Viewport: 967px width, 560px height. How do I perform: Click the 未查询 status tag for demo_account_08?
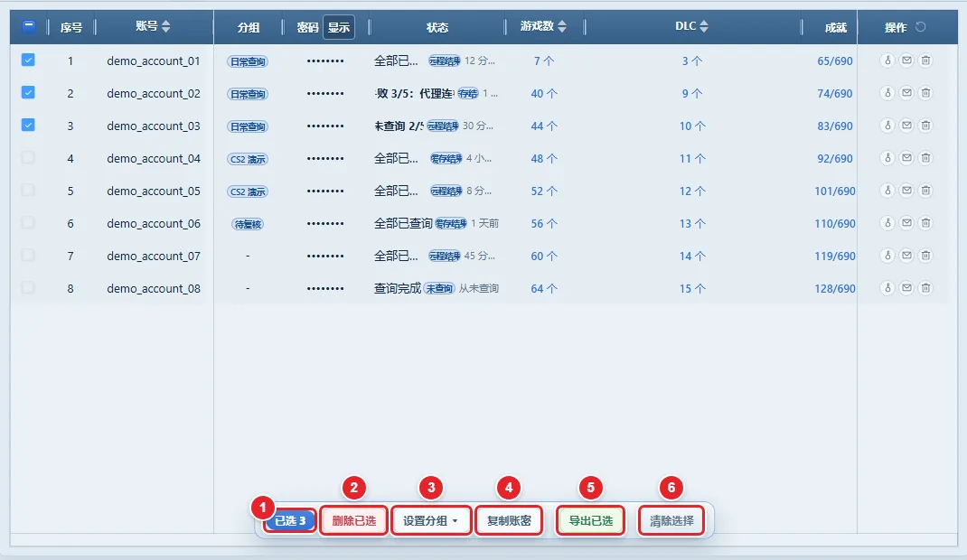[x=439, y=288]
